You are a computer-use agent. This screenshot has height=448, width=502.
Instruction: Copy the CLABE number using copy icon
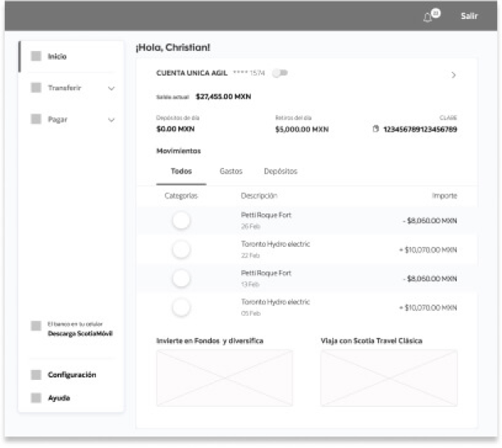point(376,129)
